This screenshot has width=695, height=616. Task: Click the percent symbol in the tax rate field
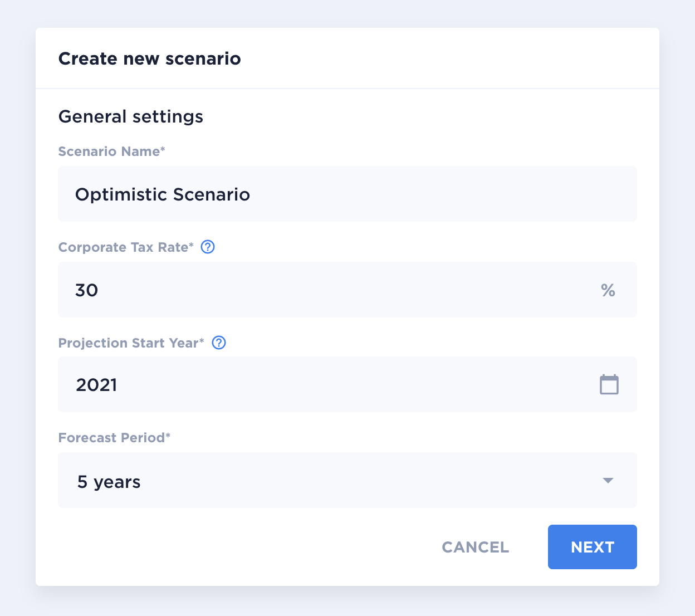pyautogui.click(x=608, y=290)
